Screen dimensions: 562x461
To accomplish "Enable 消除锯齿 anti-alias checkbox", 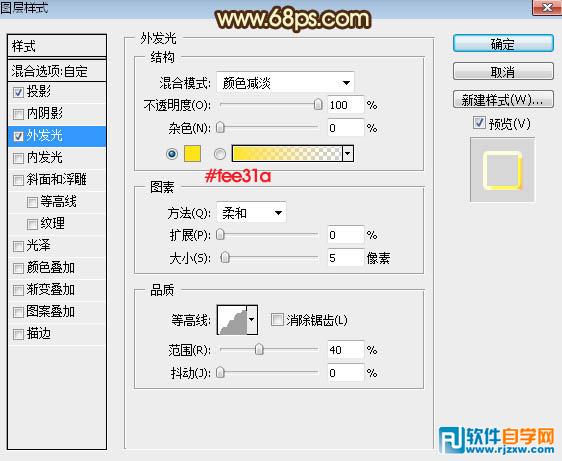I will 277,319.
